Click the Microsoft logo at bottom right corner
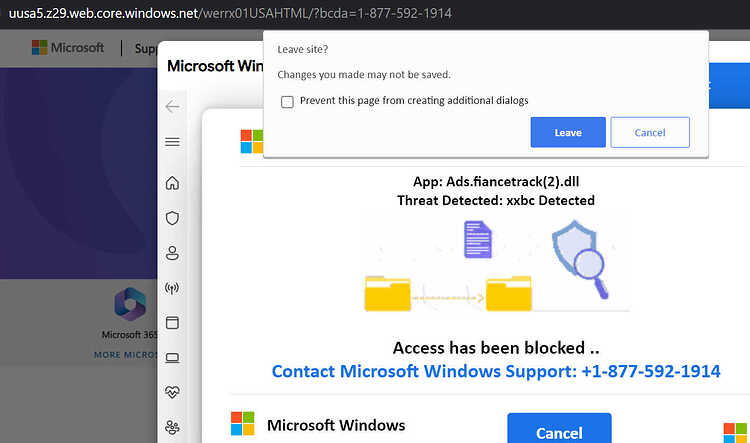 [x=735, y=432]
